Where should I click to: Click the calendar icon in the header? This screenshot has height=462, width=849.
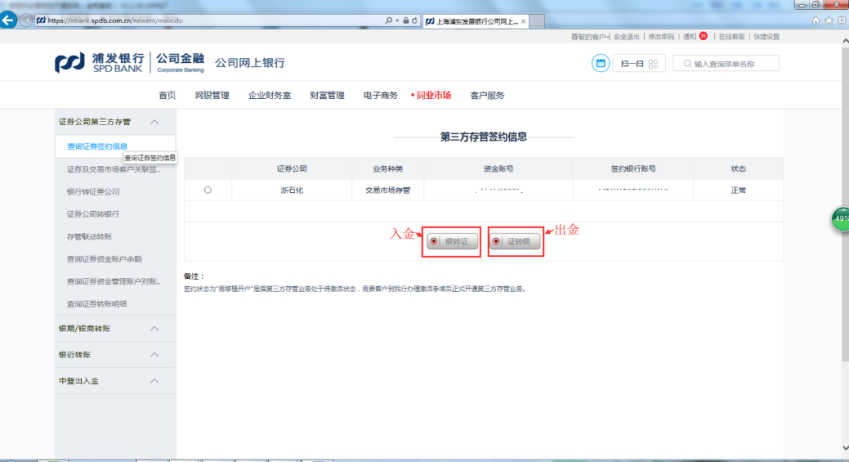click(x=601, y=63)
